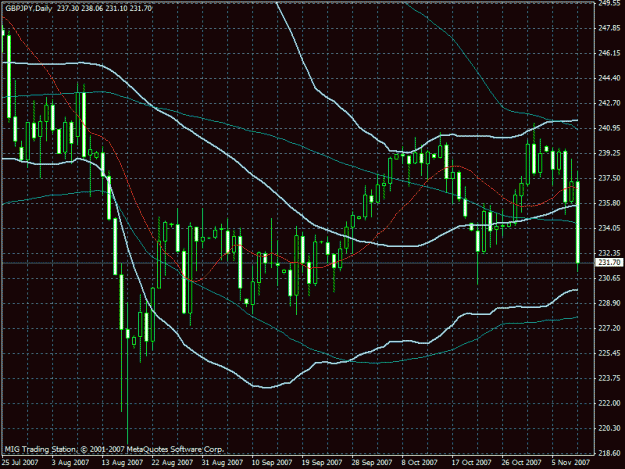This screenshot has width=625, height=469.
Task: Select the last large bearish candle
Action: click(x=578, y=222)
